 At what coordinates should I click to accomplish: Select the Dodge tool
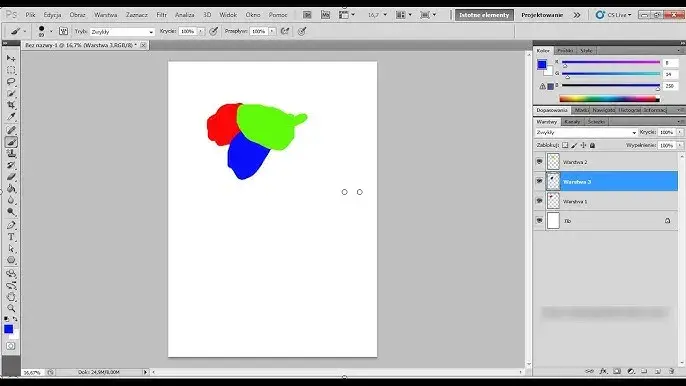(x=11, y=212)
